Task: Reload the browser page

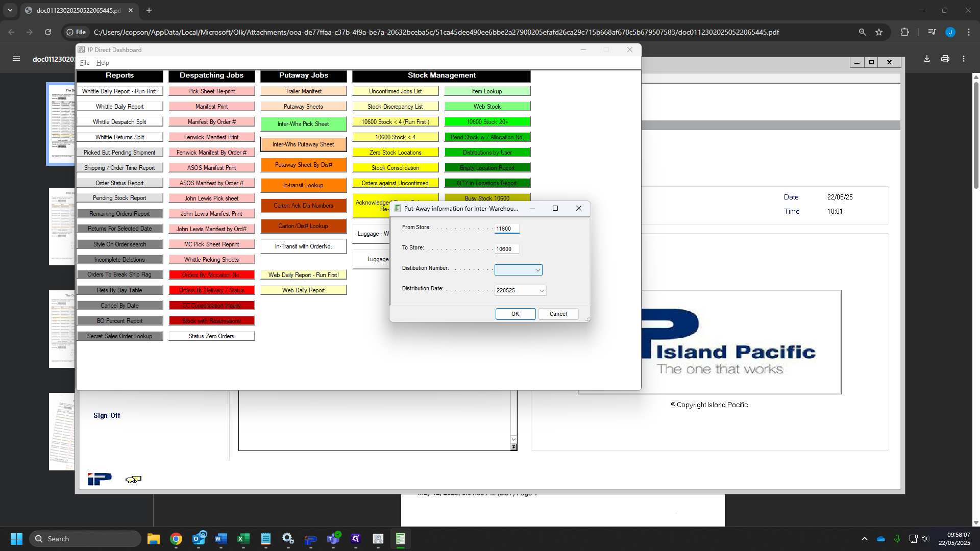Action: [48, 32]
